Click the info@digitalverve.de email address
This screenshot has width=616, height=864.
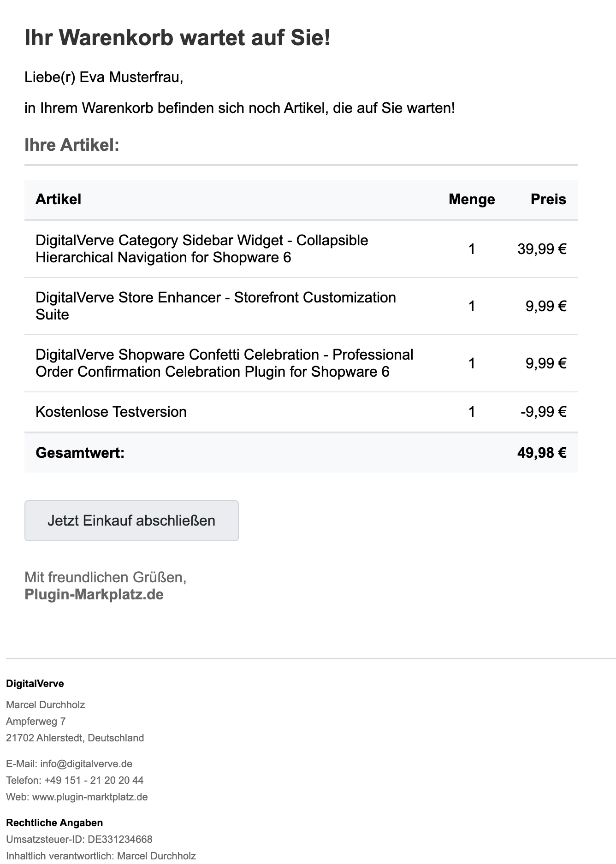(x=86, y=763)
